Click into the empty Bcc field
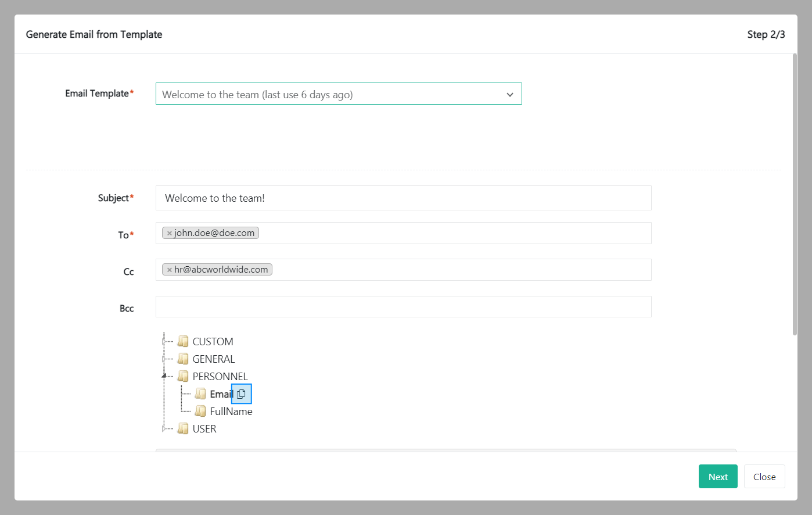Image resolution: width=812 pixels, height=515 pixels. point(403,307)
